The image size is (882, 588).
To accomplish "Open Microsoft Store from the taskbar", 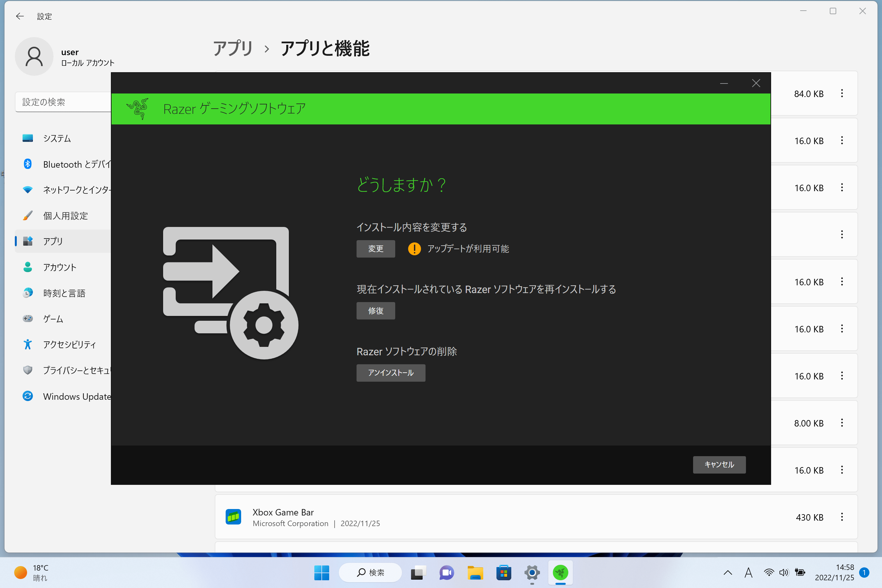I will click(503, 572).
